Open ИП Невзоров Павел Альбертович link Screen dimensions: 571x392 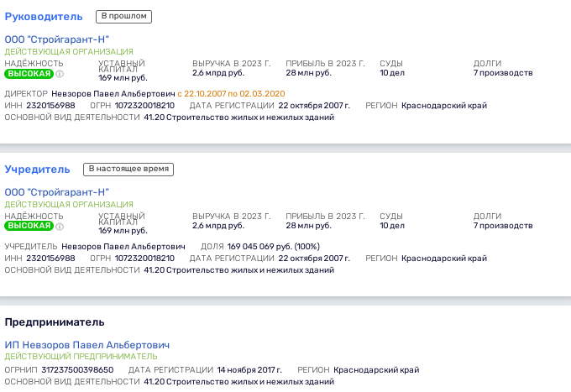click(x=87, y=345)
